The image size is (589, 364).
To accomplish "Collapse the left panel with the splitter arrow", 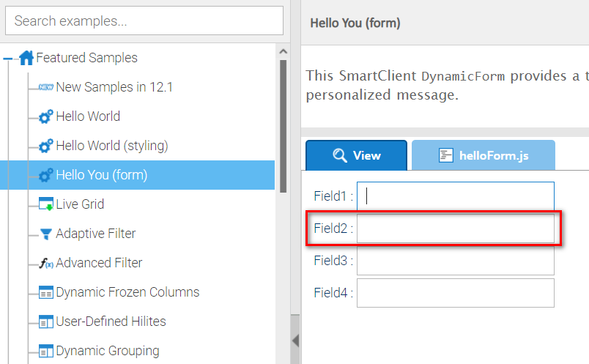I will (295, 340).
